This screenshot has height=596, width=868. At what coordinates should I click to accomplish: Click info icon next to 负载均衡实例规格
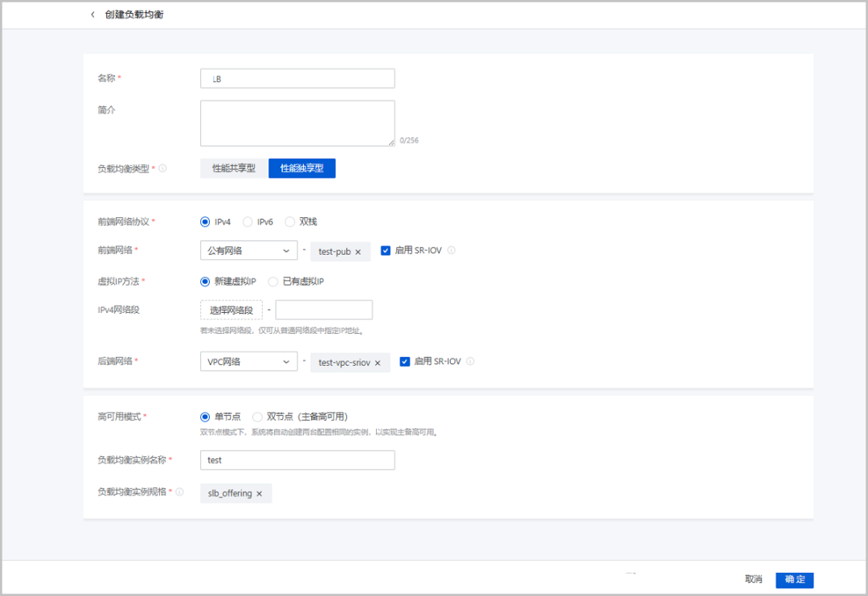180,492
